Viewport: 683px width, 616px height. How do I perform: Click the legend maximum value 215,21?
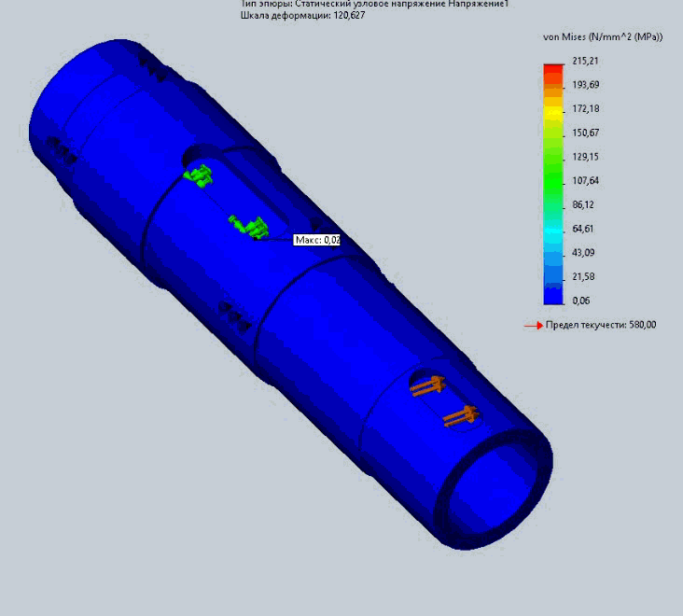(x=584, y=62)
